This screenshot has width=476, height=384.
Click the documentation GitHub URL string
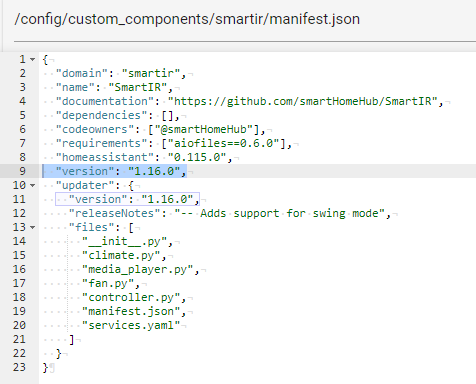(x=302, y=101)
